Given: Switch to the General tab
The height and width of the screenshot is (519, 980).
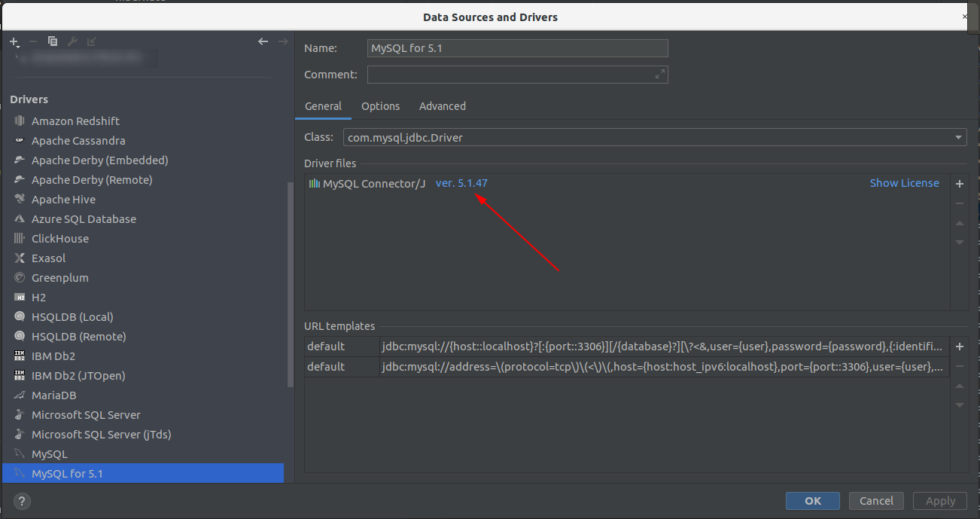Looking at the screenshot, I should 323,106.
